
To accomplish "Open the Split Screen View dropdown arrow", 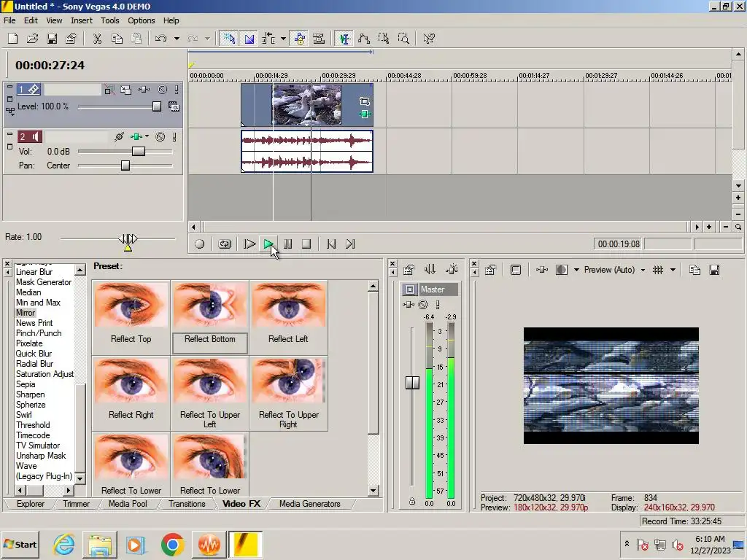I will click(576, 270).
